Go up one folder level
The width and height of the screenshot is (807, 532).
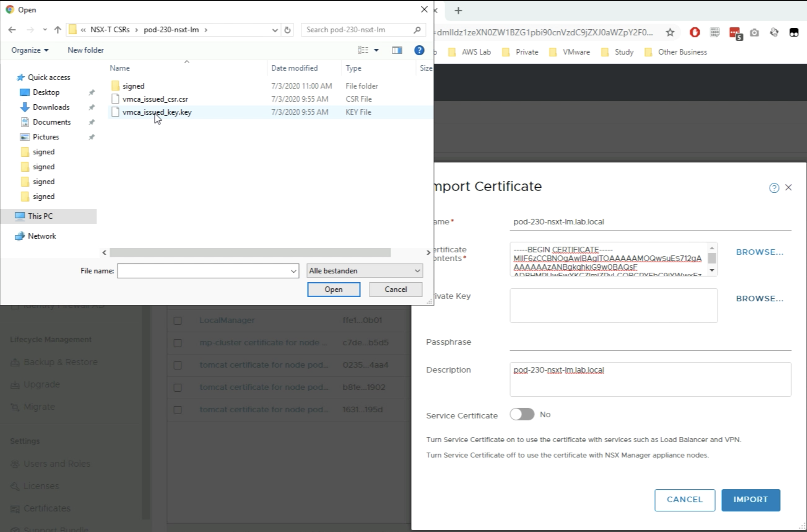[x=57, y=30]
